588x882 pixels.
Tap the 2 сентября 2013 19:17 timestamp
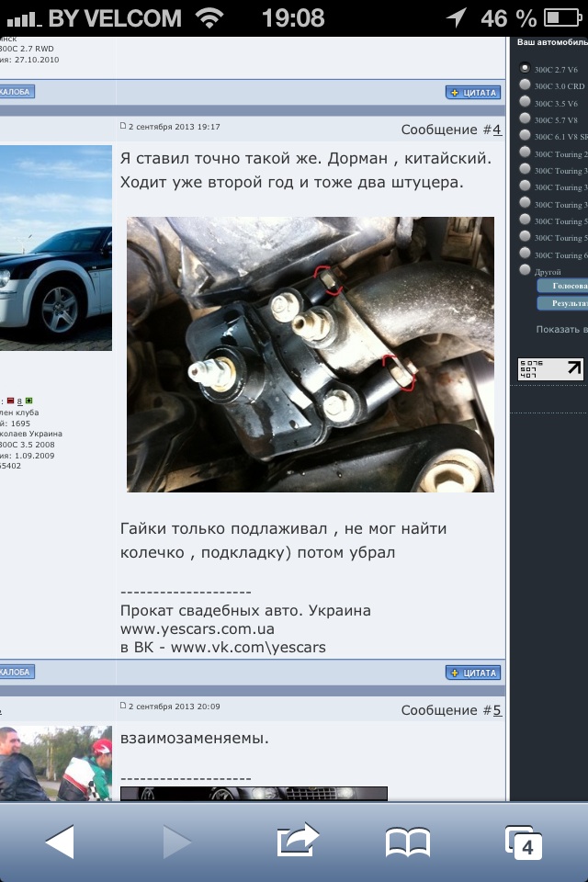[x=175, y=127]
